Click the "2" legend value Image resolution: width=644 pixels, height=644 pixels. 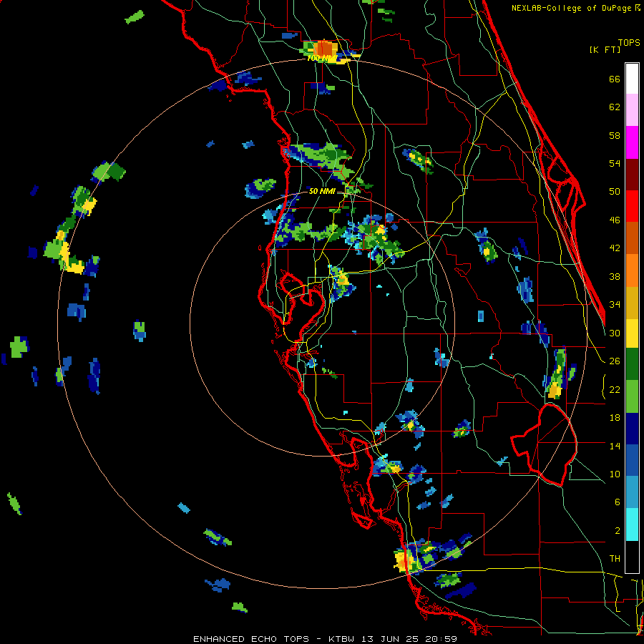click(x=617, y=531)
